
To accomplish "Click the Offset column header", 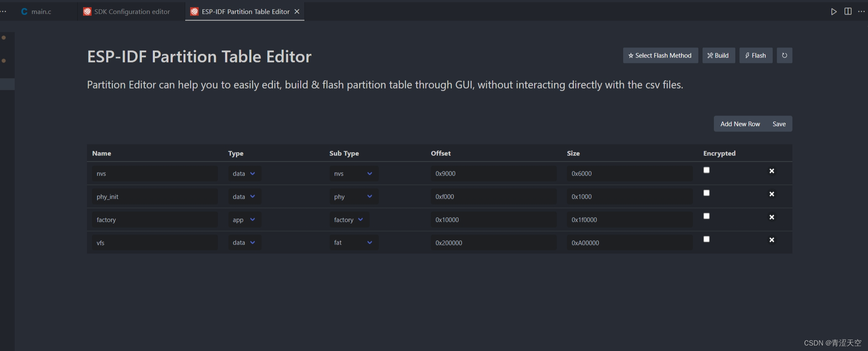I will 441,153.
